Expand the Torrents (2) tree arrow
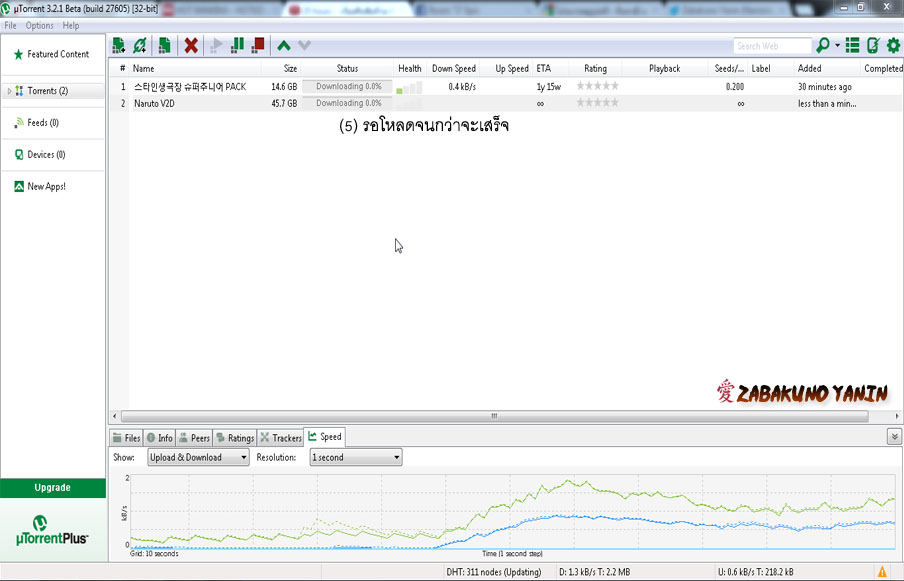 (x=9, y=91)
